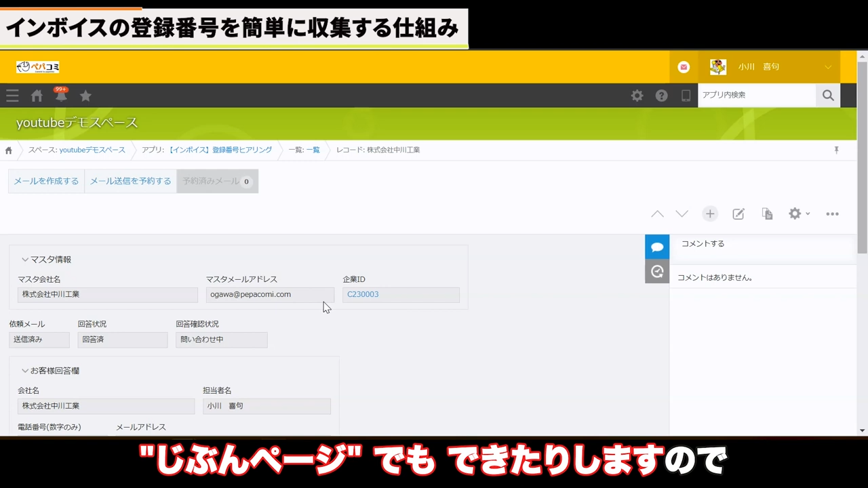Go to previous record up arrow
The width and height of the screenshot is (868, 488).
(657, 213)
